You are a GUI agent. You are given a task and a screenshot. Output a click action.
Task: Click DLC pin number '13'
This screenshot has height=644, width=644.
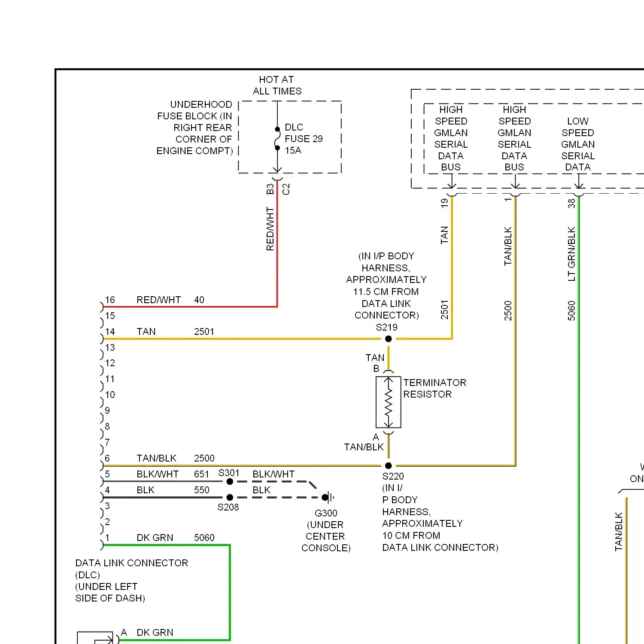coord(110,347)
